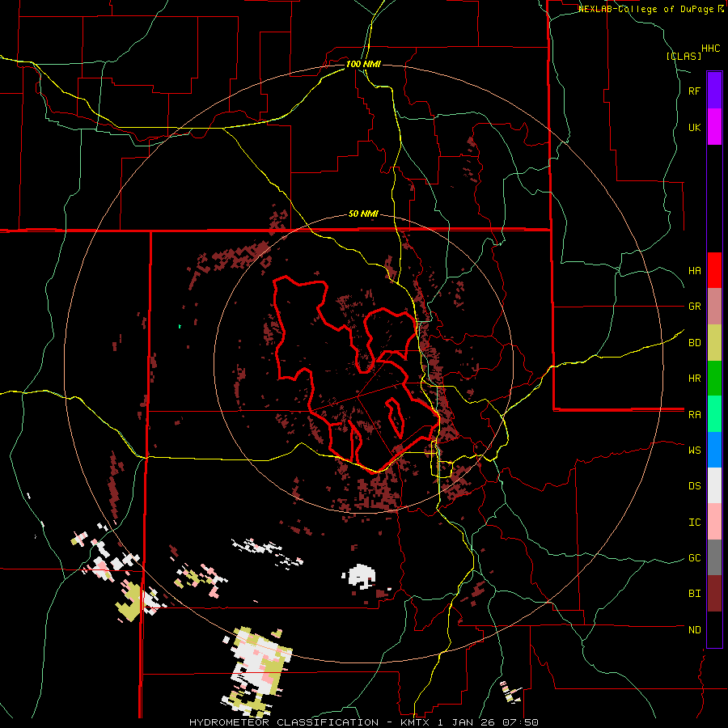The width and height of the screenshot is (728, 728).
Task: Click the UK legend label
Action: click(694, 127)
